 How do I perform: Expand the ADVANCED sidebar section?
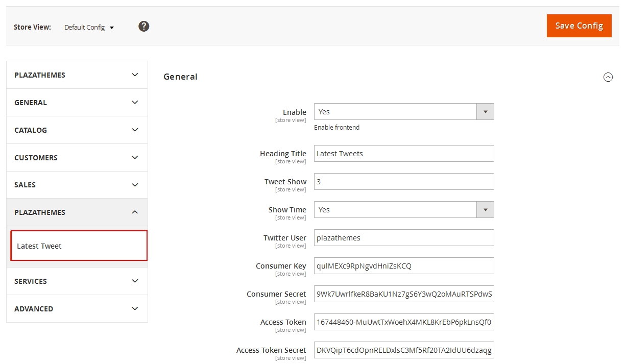click(x=77, y=309)
